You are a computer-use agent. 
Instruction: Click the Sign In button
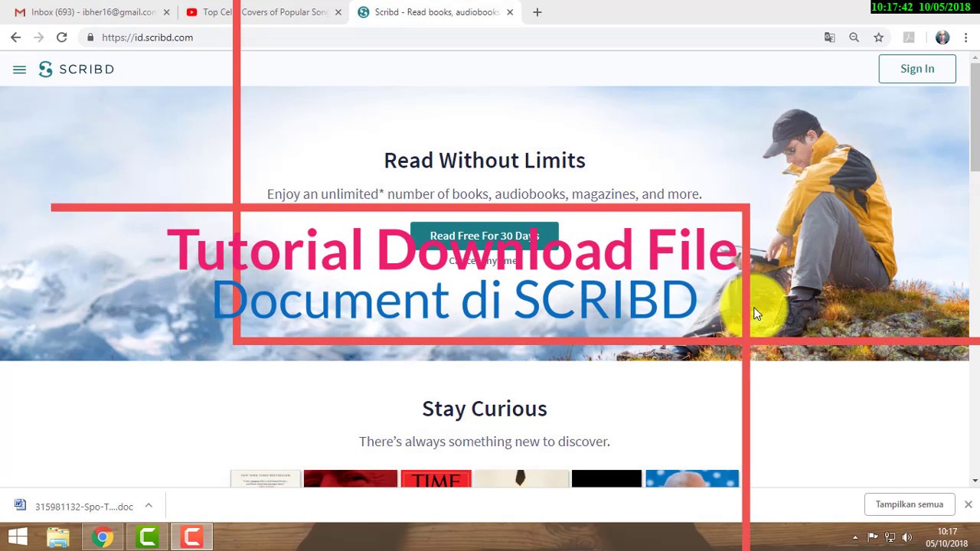[x=917, y=69]
